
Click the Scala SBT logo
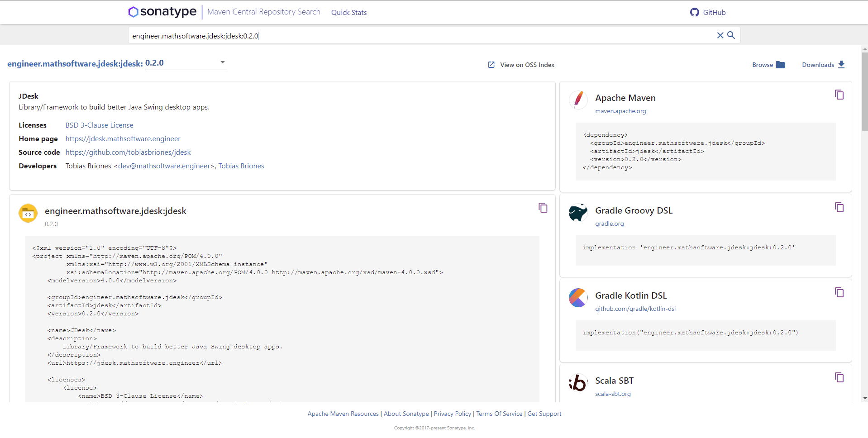(578, 383)
